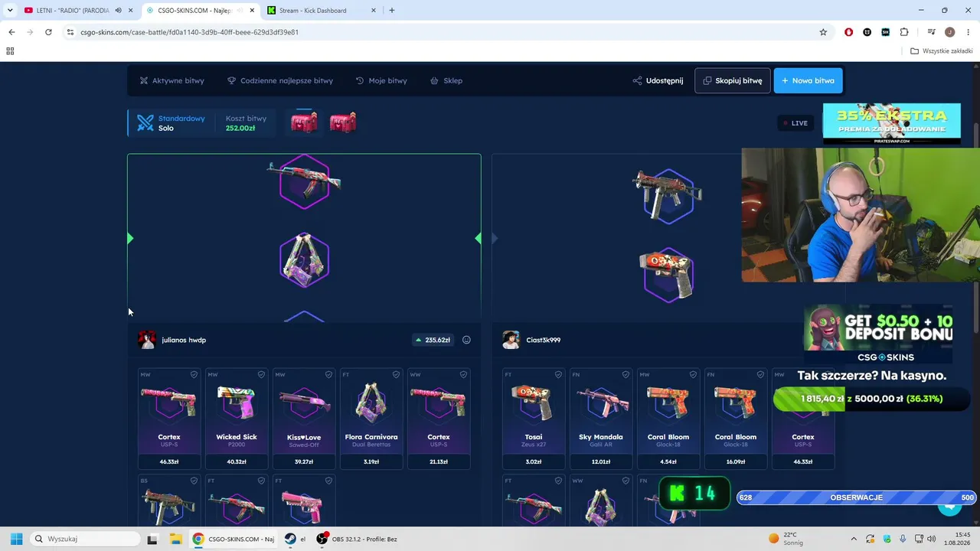Image resolution: width=980 pixels, height=551 pixels.
Task: Select the Tosai Zeus x27 skin card
Action: (x=534, y=419)
